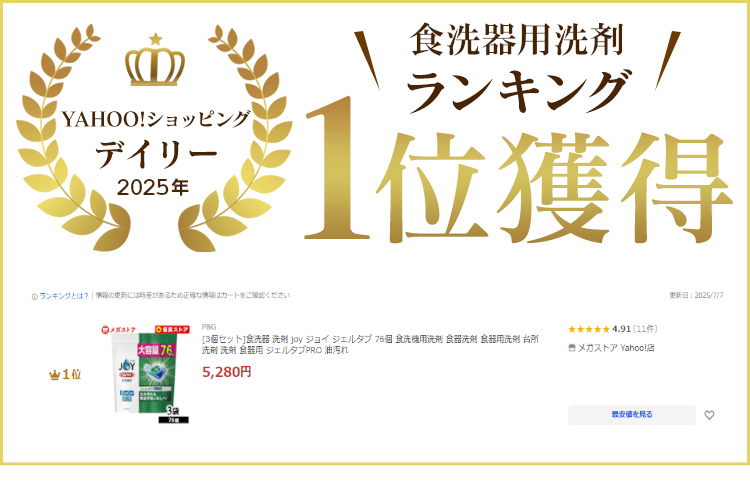The width and height of the screenshot is (750, 488).
Task: Click the 優良ストア badge on product image
Action: click(172, 329)
